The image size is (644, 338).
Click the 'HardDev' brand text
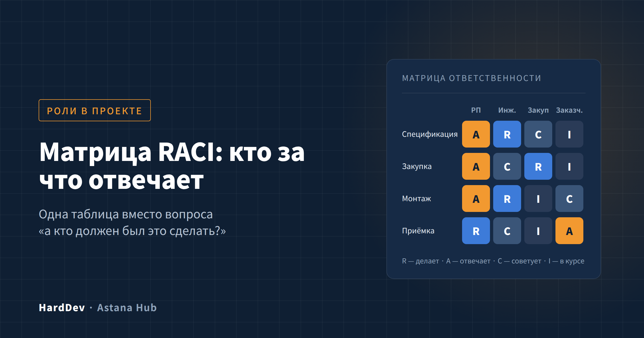[62, 308]
